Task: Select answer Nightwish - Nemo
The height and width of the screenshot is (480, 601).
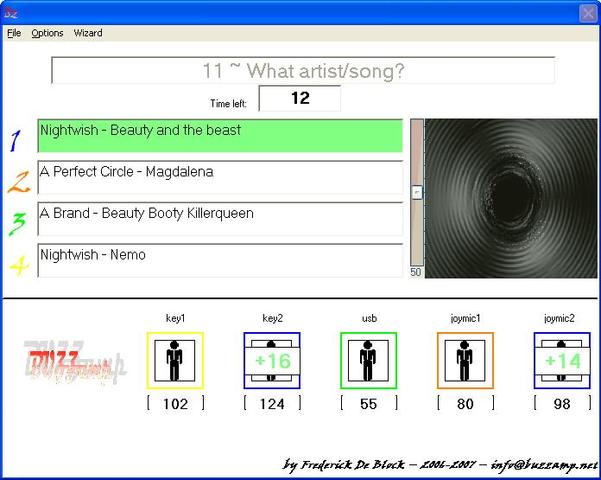Action: 220,260
